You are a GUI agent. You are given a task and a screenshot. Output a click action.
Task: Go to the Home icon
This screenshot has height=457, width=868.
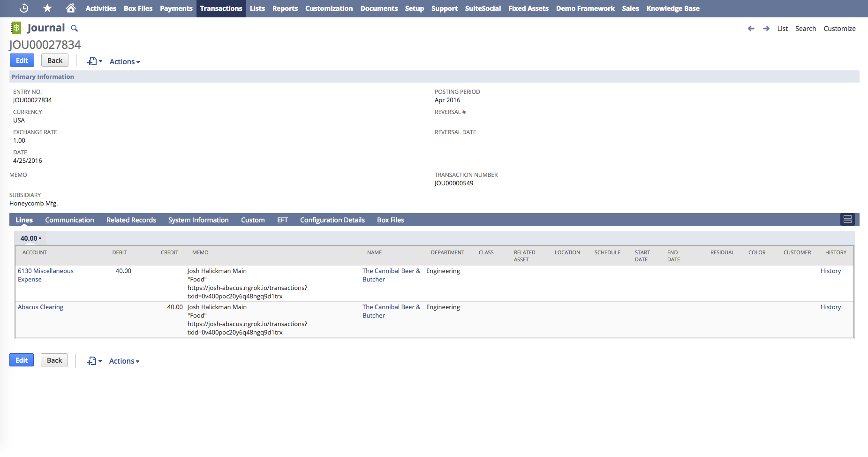[70, 8]
